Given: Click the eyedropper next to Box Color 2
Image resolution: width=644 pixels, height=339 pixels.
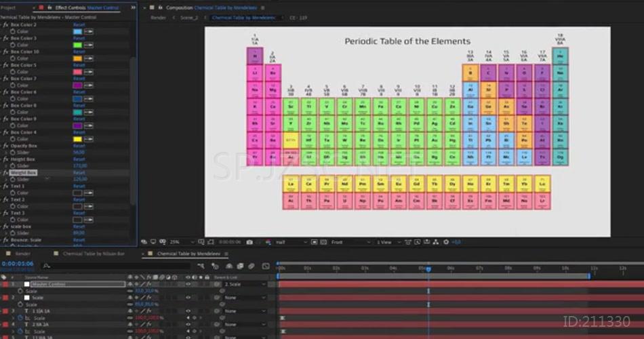Looking at the screenshot, I should tap(89, 31).
